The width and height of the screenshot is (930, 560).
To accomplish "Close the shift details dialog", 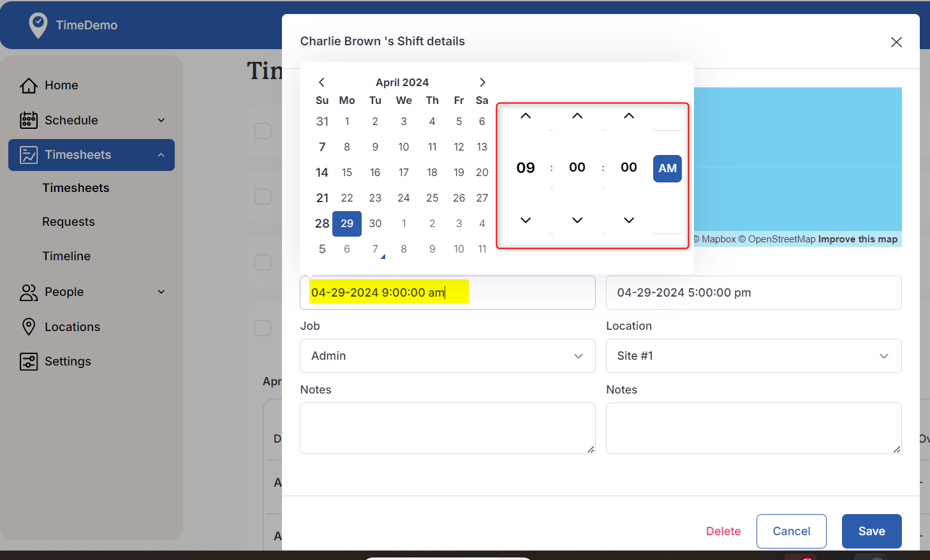I will [x=896, y=42].
